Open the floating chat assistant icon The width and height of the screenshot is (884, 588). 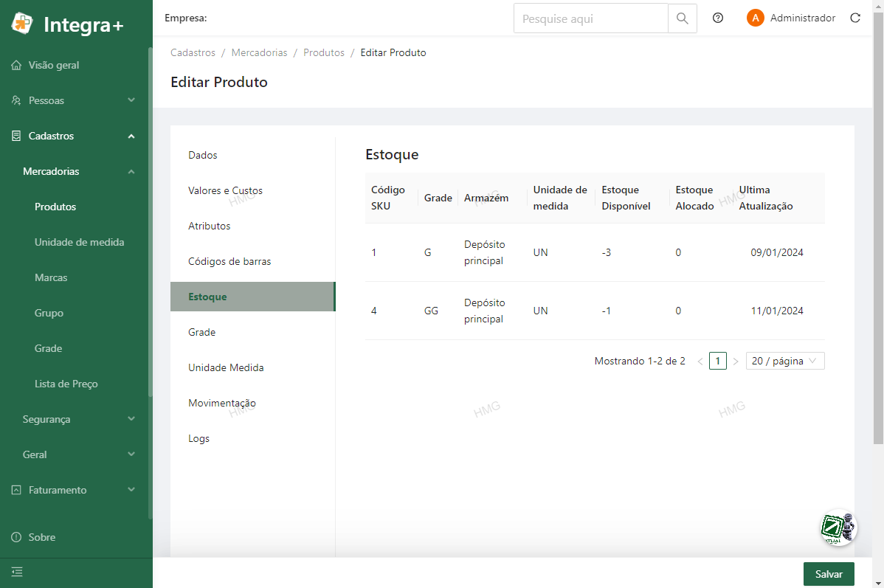(838, 528)
